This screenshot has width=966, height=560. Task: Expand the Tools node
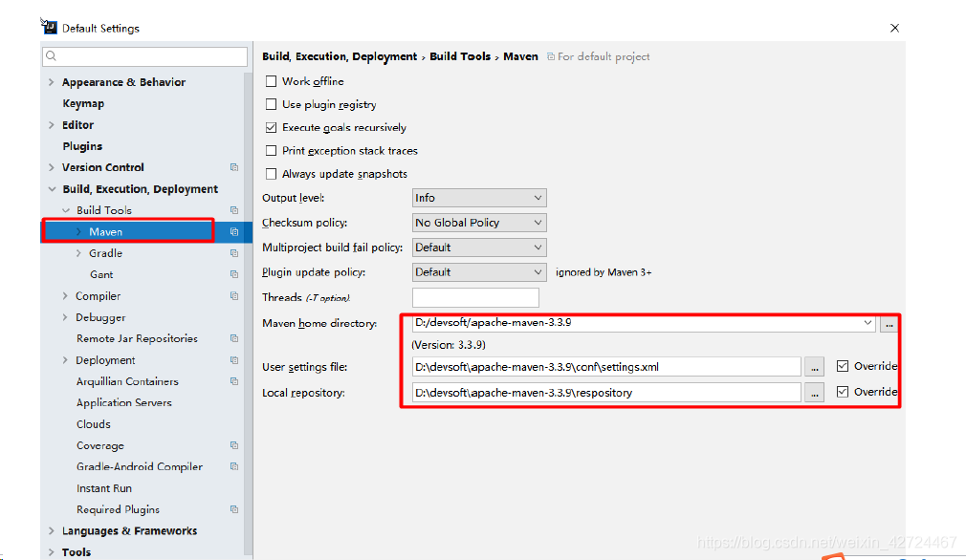[x=51, y=552]
